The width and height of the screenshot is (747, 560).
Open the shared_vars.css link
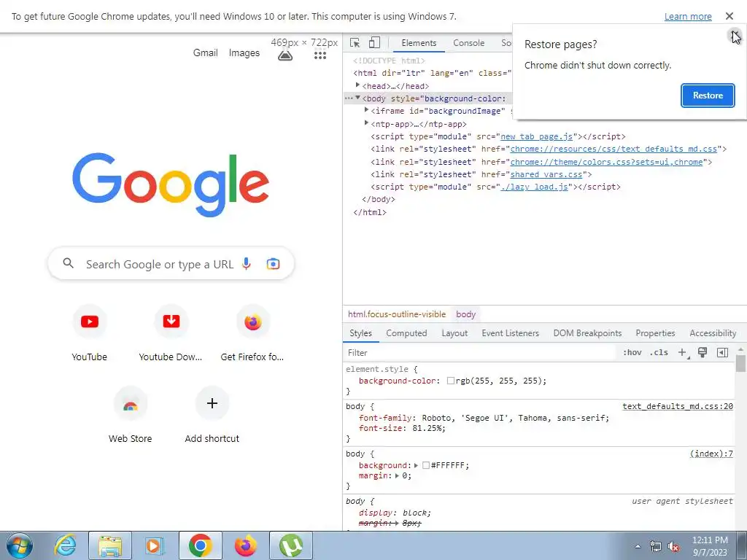click(546, 174)
